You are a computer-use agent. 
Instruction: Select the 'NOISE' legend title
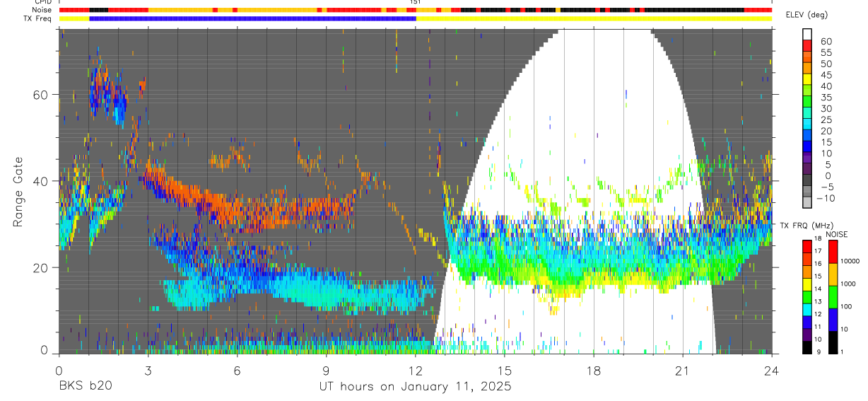835,234
